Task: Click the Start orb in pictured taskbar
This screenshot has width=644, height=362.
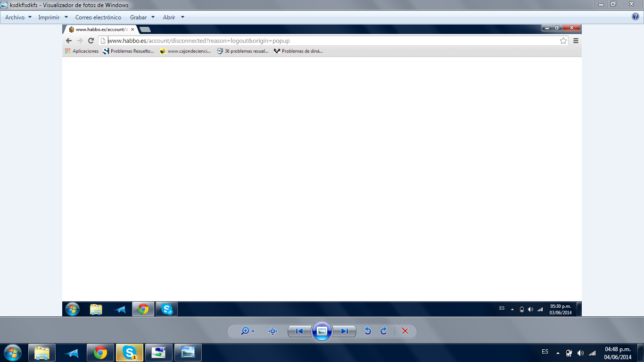Action: [x=73, y=309]
